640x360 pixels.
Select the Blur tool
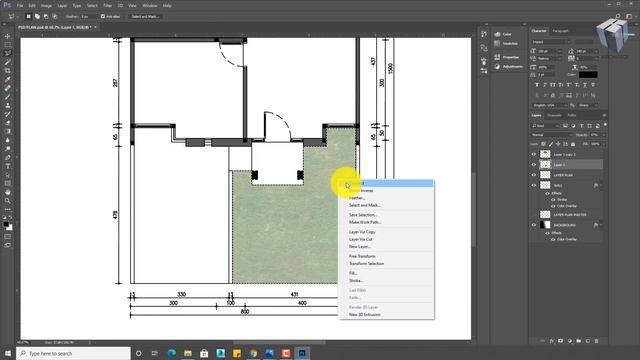coord(8,140)
